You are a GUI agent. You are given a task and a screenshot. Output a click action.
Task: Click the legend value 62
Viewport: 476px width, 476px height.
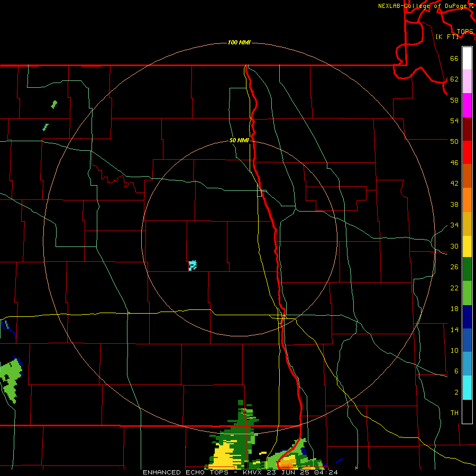pyautogui.click(x=454, y=79)
